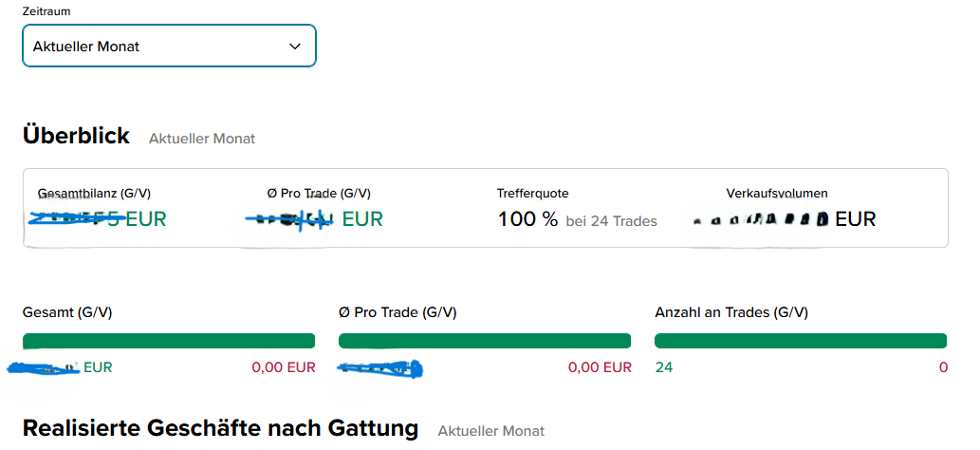
Task: Click the Realisierte Geschäfte nach Gattung heading
Action: click(220, 428)
